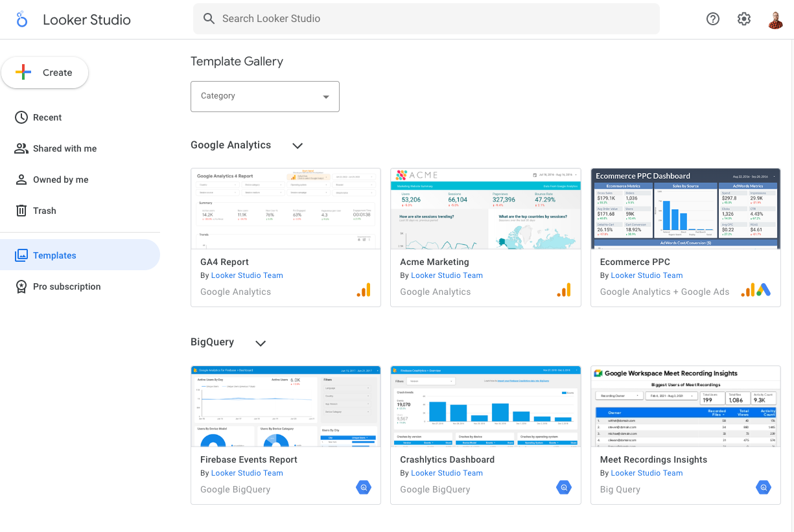Go to Recent in the sidebar
Screen dimensions: 794x532
click(x=47, y=117)
